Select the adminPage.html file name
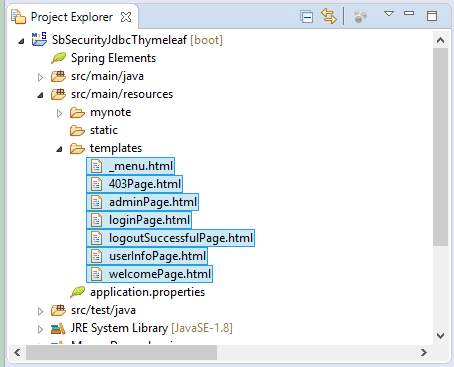454x367 pixels. tap(153, 202)
